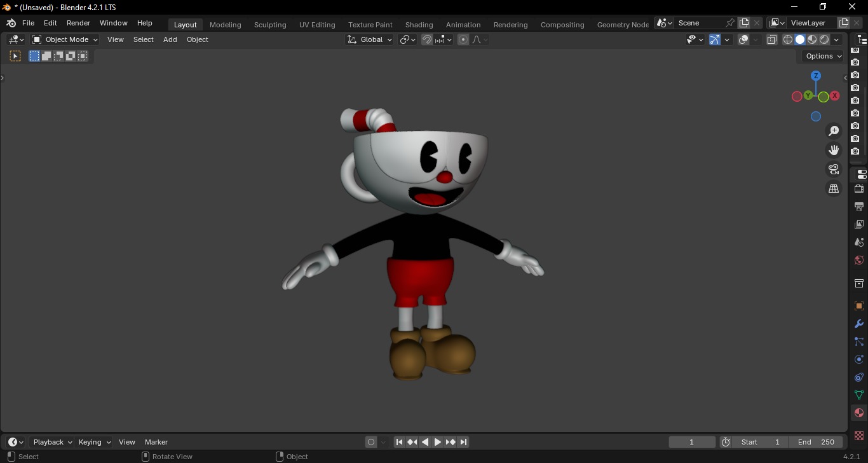Image resolution: width=868 pixels, height=463 pixels.
Task: Open the File menu
Action: point(28,23)
